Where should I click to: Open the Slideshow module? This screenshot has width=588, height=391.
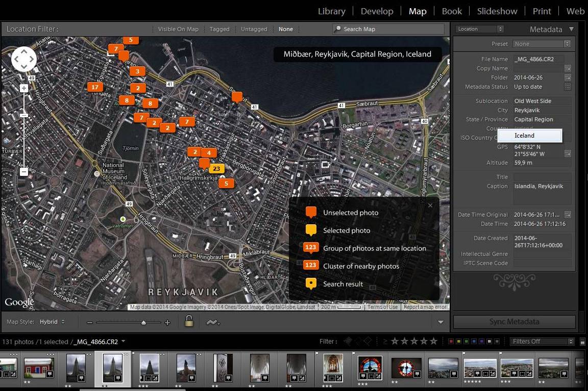click(497, 11)
